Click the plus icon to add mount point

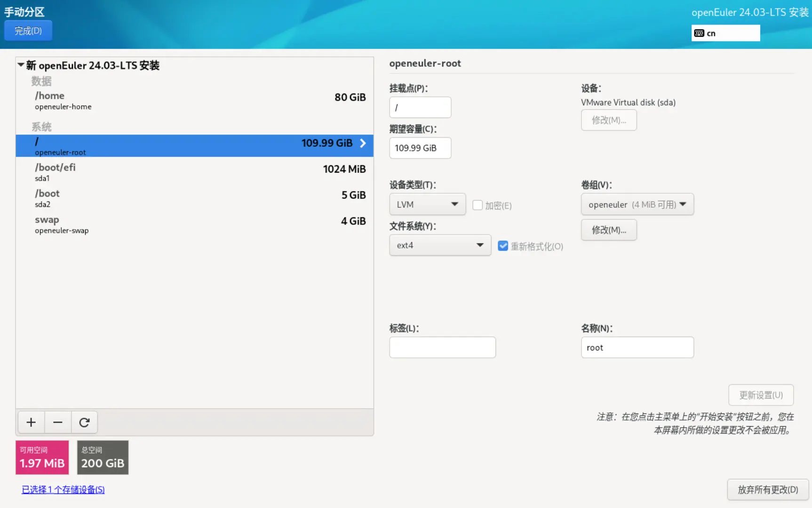click(x=31, y=422)
